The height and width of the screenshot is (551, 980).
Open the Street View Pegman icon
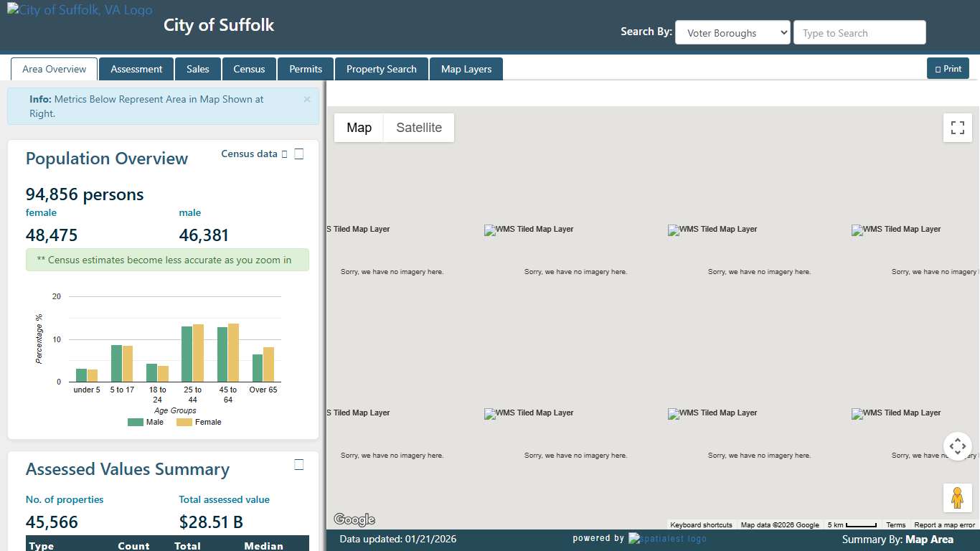pyautogui.click(x=957, y=497)
